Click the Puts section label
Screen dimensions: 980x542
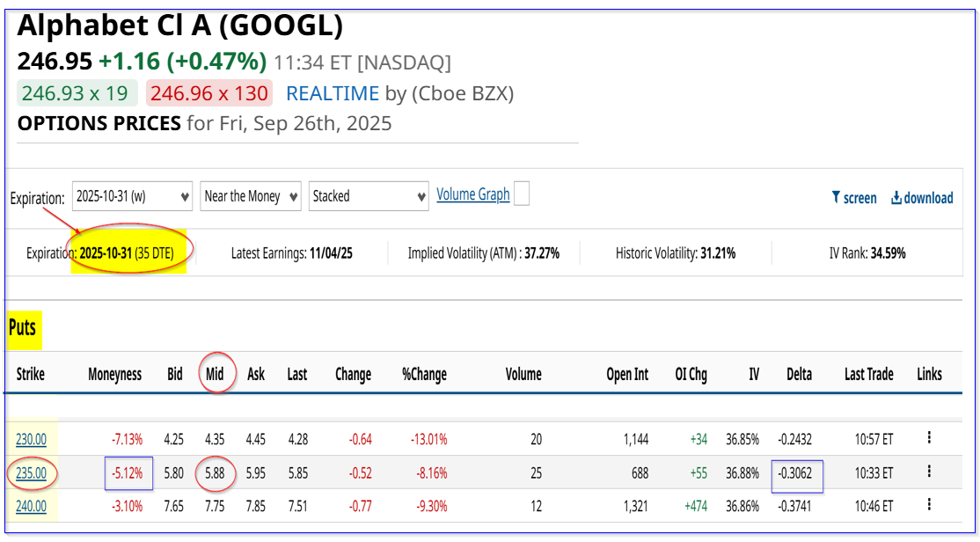tap(23, 327)
